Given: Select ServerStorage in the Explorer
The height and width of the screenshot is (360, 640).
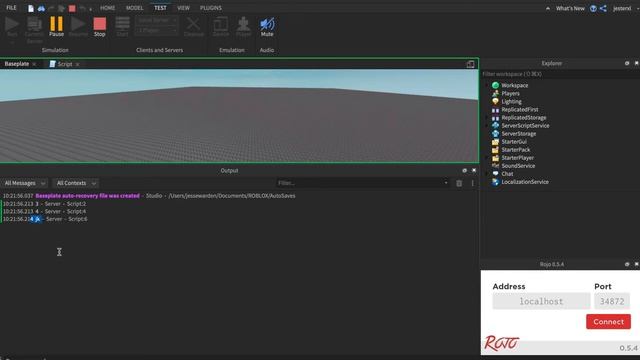Looking at the screenshot, I should point(518,133).
